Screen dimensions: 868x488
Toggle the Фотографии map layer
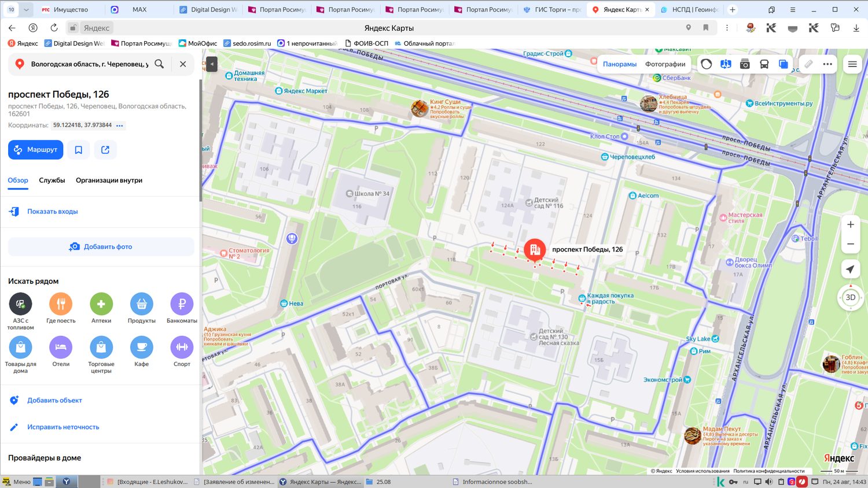[x=665, y=64]
